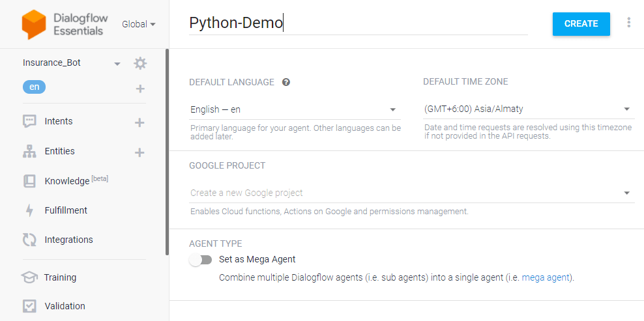Create new entity with plus icon
This screenshot has height=321, width=644.
click(139, 152)
